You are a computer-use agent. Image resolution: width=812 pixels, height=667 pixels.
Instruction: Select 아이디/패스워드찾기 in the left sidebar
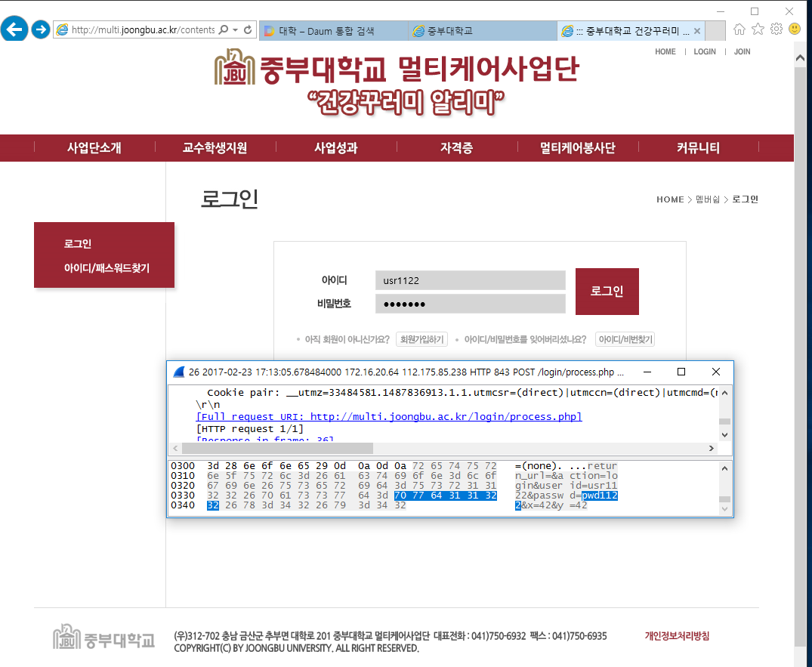tap(107, 268)
